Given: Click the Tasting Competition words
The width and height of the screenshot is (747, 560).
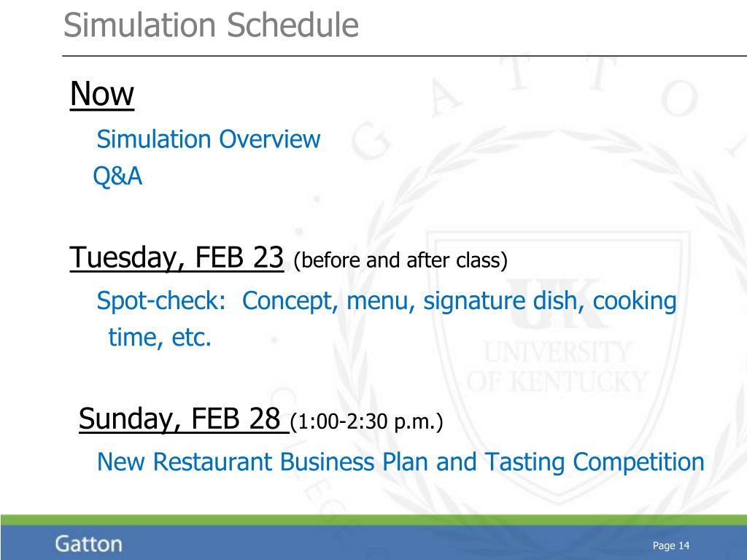Looking at the screenshot, I should click(x=595, y=462).
